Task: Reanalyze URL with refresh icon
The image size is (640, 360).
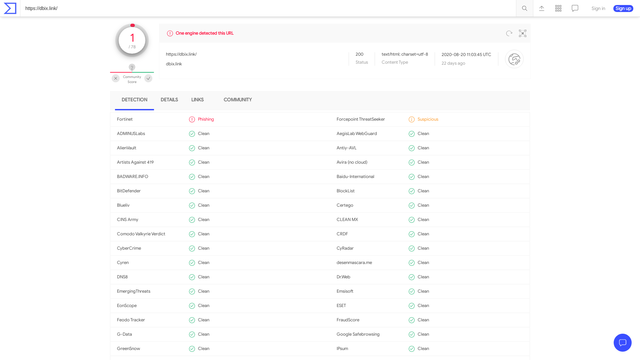Action: (x=509, y=33)
